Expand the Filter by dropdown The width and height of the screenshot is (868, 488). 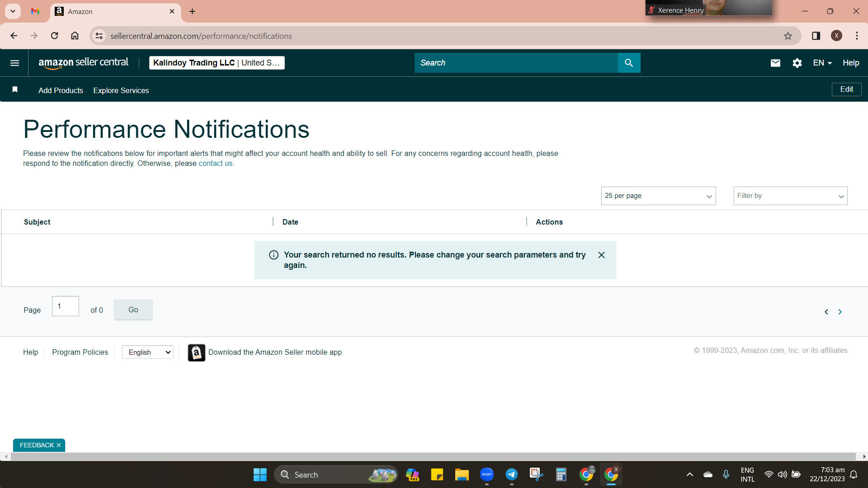click(x=790, y=196)
